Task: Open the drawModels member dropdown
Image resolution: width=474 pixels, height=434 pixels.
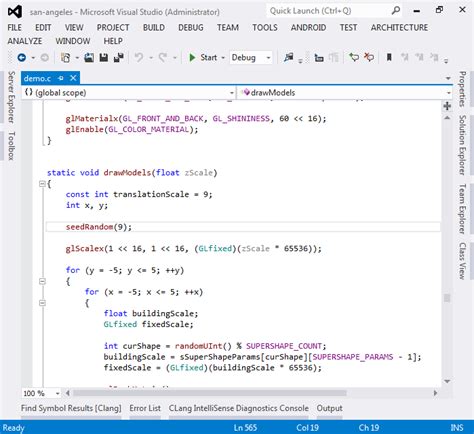Action: (449, 93)
